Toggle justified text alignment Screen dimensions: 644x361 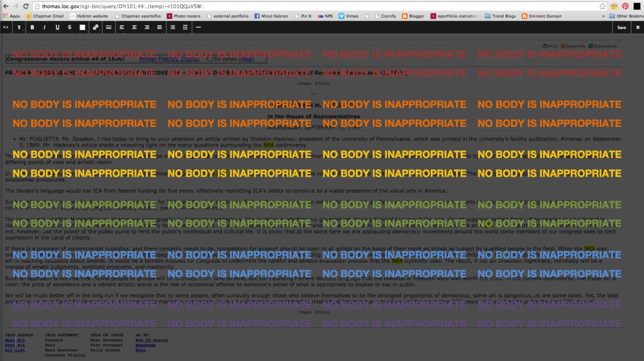click(x=159, y=27)
